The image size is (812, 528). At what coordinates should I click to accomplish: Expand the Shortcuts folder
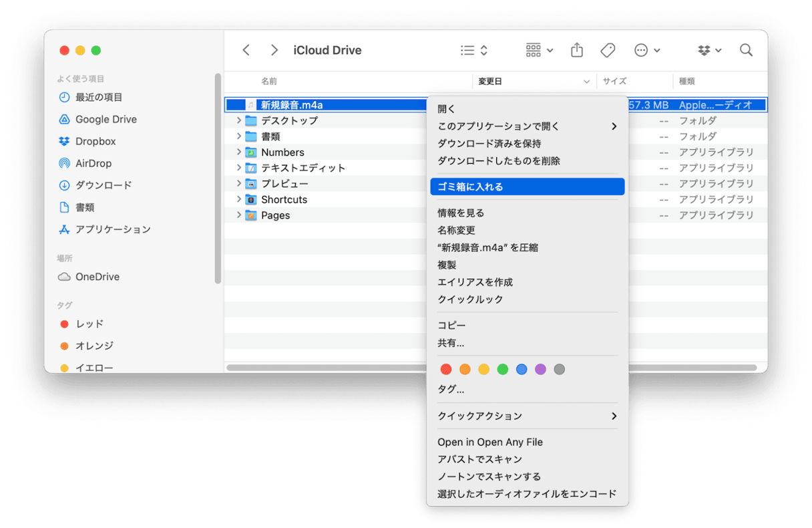[x=238, y=199]
